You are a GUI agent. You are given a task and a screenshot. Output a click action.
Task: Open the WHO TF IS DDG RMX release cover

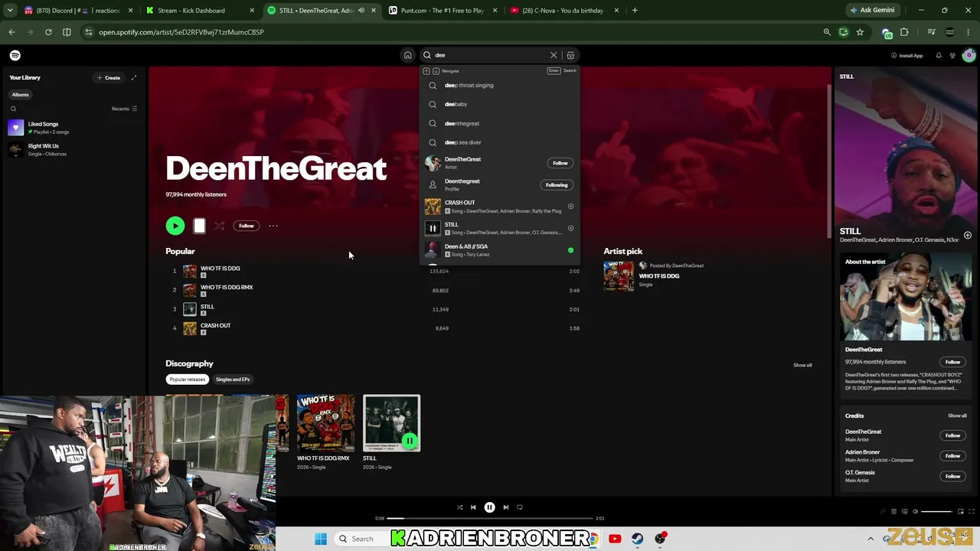[x=325, y=423]
